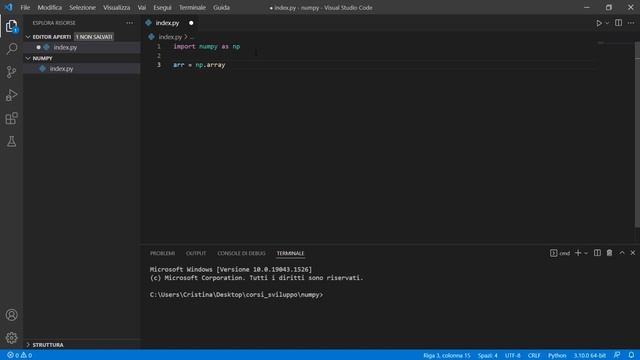Click the errors and warnings status indicator
Viewport: 640px width, 360px height.
click(20, 355)
